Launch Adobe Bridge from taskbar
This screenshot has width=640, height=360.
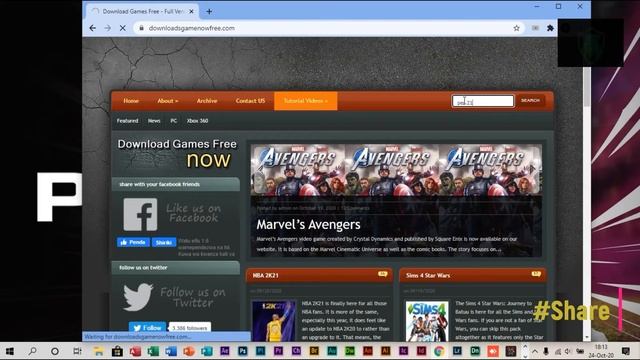tap(314, 351)
